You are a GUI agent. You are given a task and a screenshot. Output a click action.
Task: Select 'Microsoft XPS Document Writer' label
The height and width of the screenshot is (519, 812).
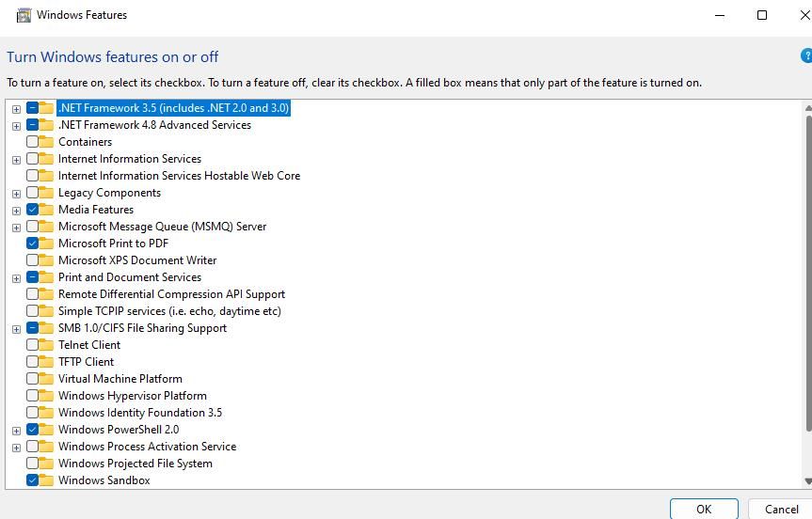[x=137, y=260]
